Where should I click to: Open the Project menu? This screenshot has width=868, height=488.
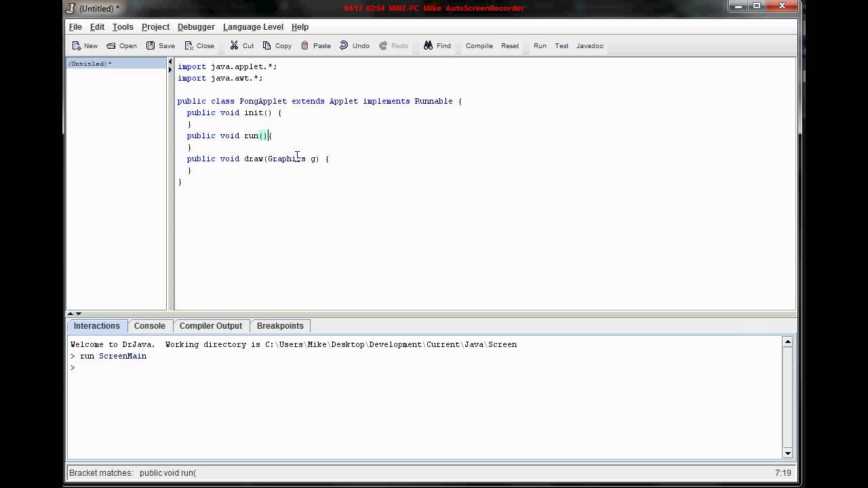click(x=155, y=27)
